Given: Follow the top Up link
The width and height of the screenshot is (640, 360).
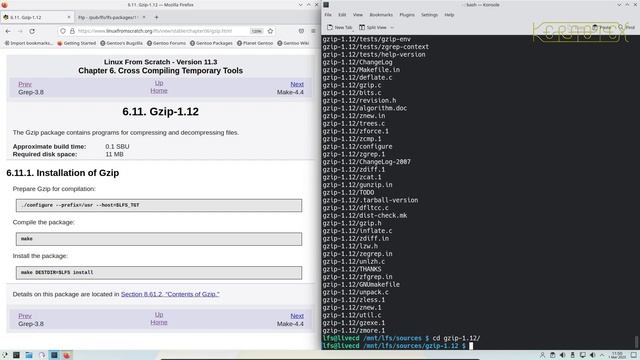Looking at the screenshot, I should point(159,83).
